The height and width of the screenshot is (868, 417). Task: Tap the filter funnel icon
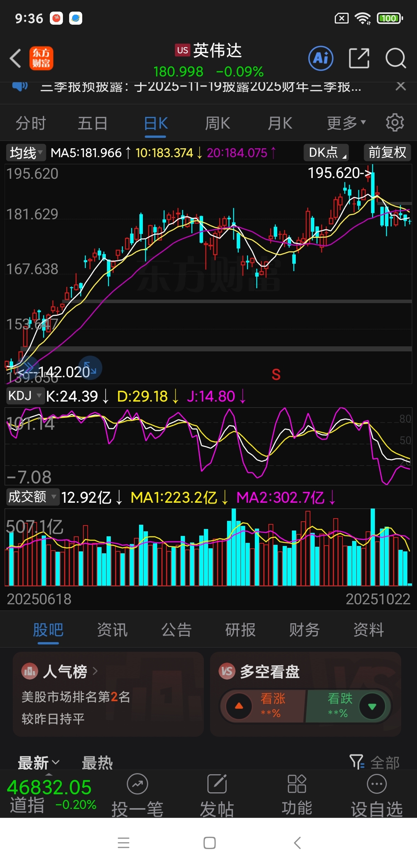pos(357,762)
